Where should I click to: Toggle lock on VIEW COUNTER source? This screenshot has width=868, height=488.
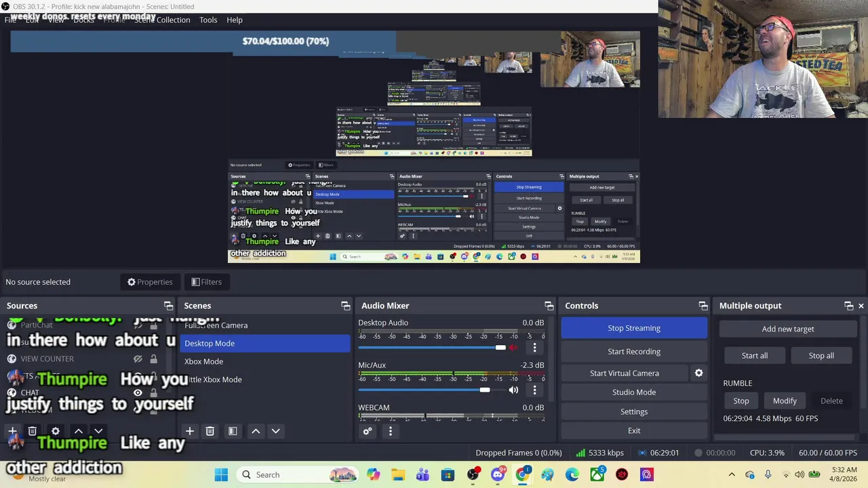pyautogui.click(x=153, y=359)
